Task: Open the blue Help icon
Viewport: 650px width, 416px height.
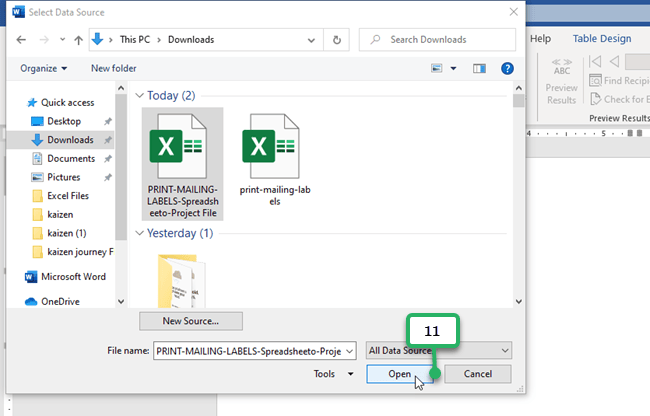Action: pyautogui.click(x=507, y=68)
